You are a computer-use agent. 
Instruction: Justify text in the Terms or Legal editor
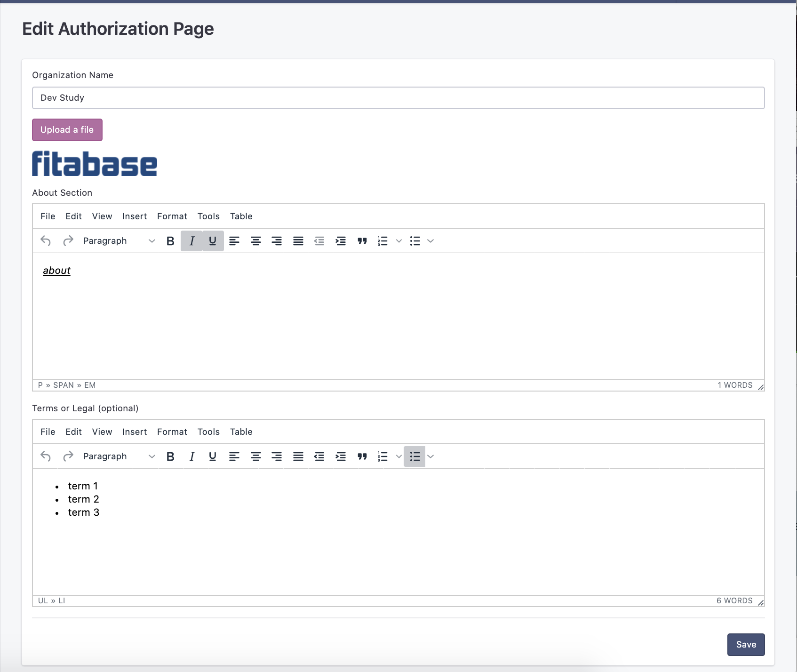[298, 456]
